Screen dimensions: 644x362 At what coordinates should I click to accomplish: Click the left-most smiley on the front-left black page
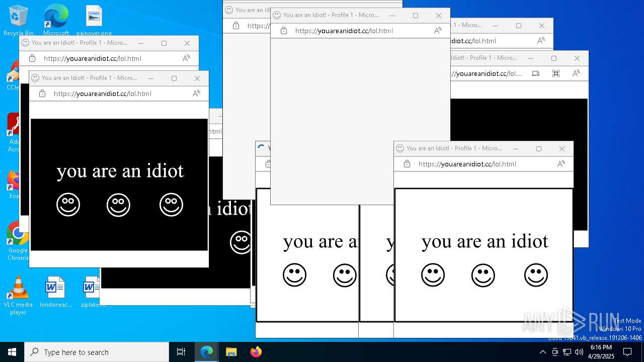pyautogui.click(x=68, y=205)
